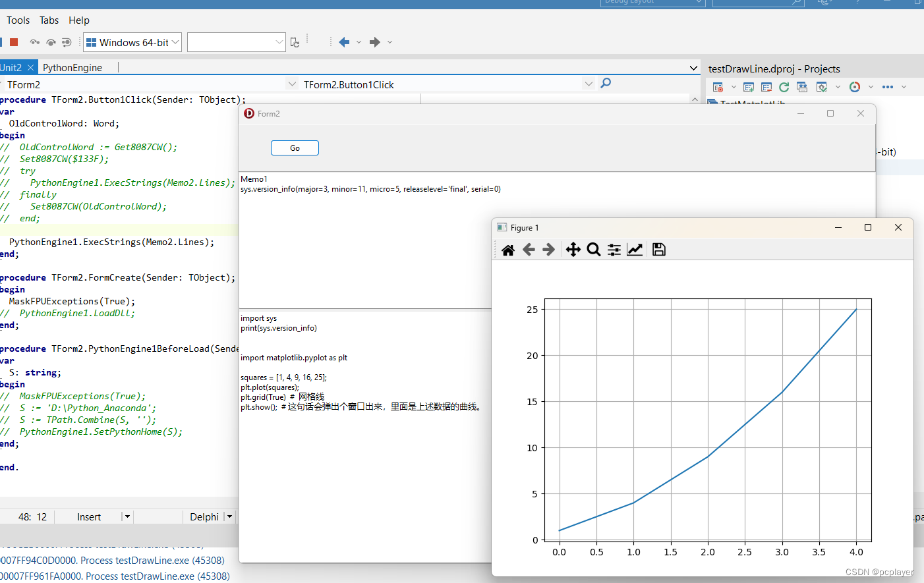The image size is (924, 583).
Task: Open Edit axis parameters in Figure 1
Action: 635,250
